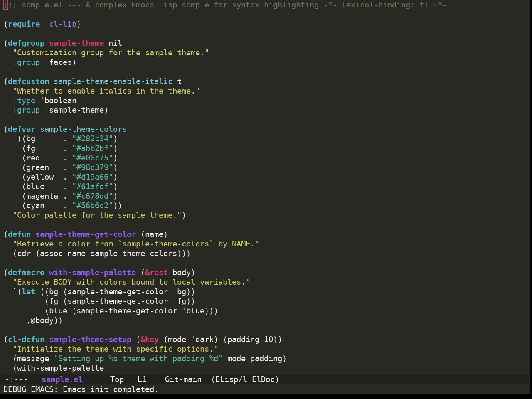Click the 'sample-theme-enable-italic' variable name

[x=113, y=81]
